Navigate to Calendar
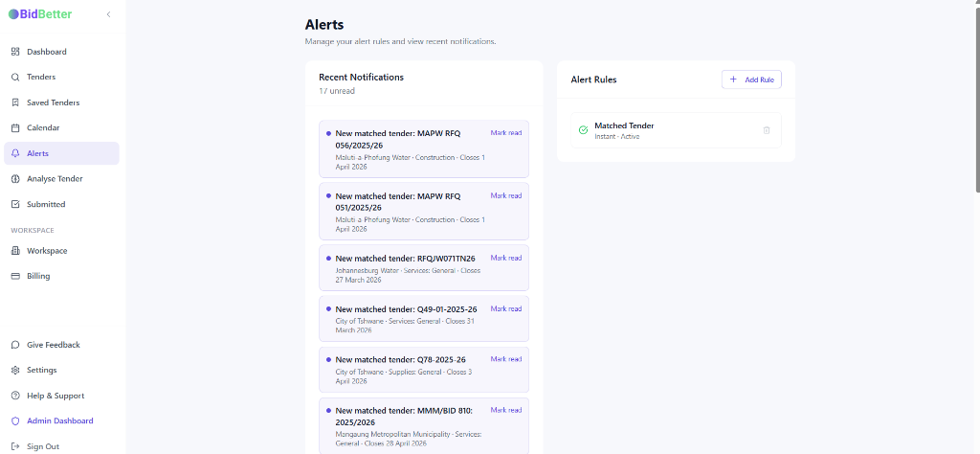This screenshot has height=454, width=980. pyautogui.click(x=61, y=127)
